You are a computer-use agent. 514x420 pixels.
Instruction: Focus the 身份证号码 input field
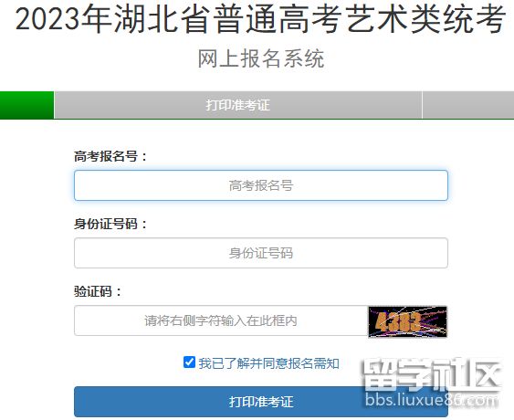pos(261,253)
